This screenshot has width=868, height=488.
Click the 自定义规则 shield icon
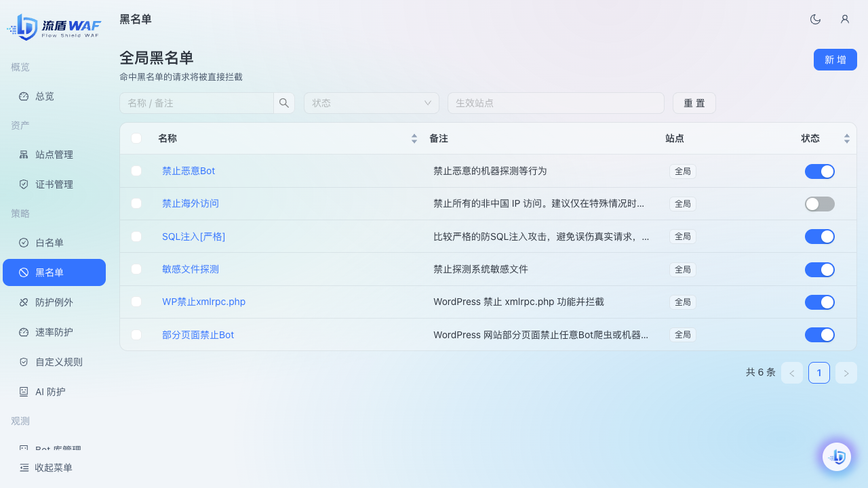(x=24, y=362)
